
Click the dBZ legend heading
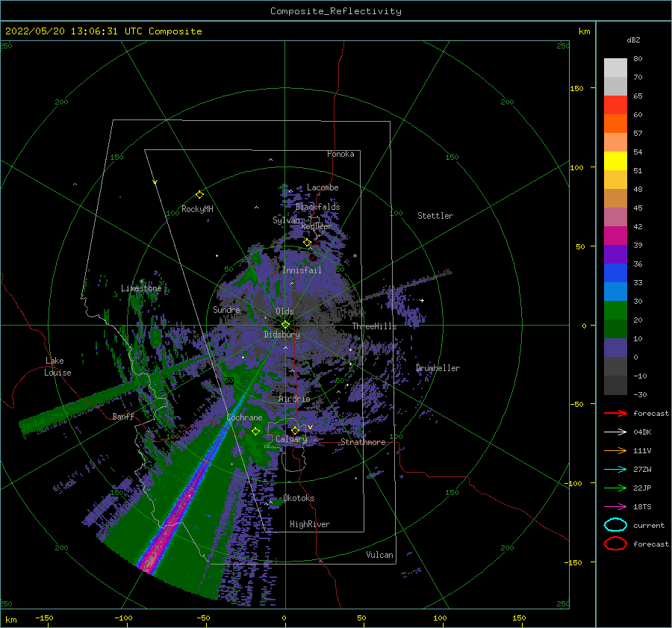(x=633, y=40)
